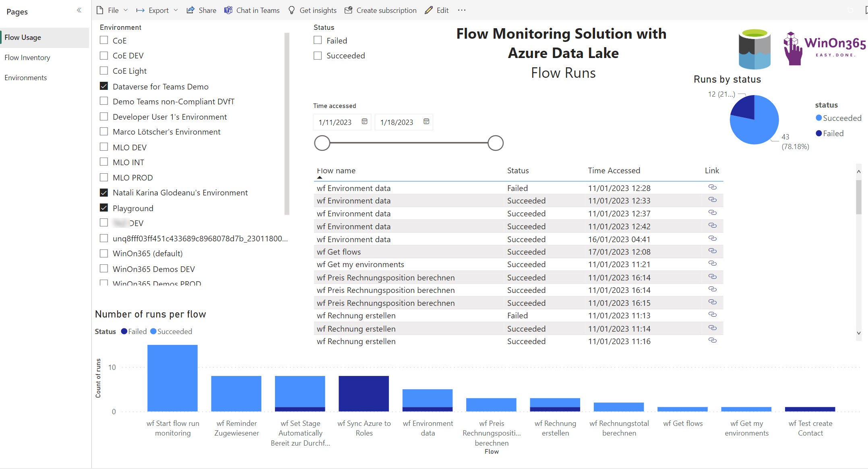Click Create subscription icon
This screenshot has width=868, height=469.
[x=348, y=10]
